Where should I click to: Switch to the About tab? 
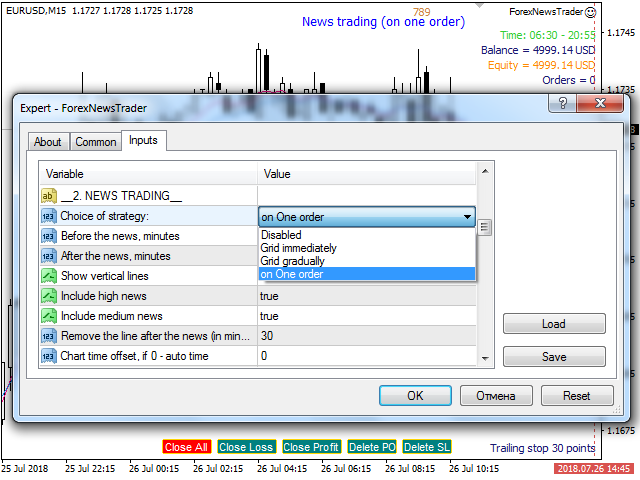tap(48, 142)
